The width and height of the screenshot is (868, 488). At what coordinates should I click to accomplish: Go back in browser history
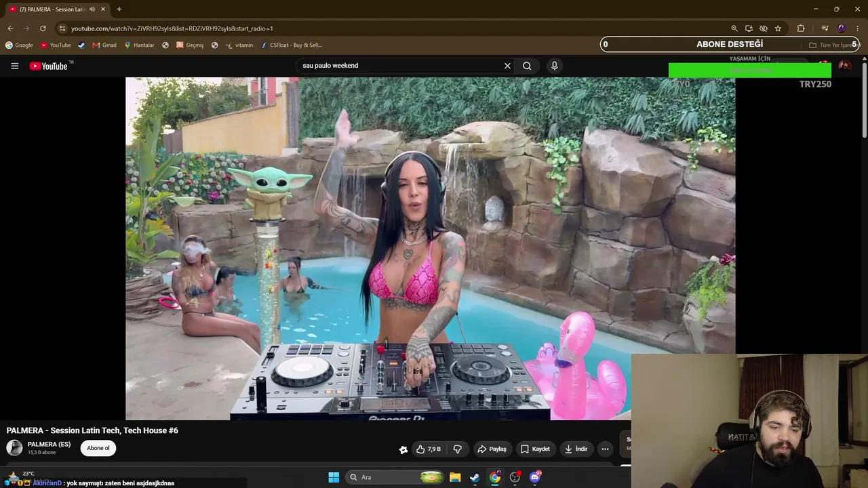[10, 28]
